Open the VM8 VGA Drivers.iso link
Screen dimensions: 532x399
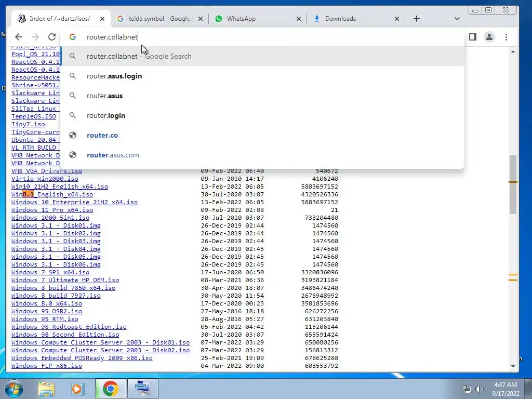46,171
